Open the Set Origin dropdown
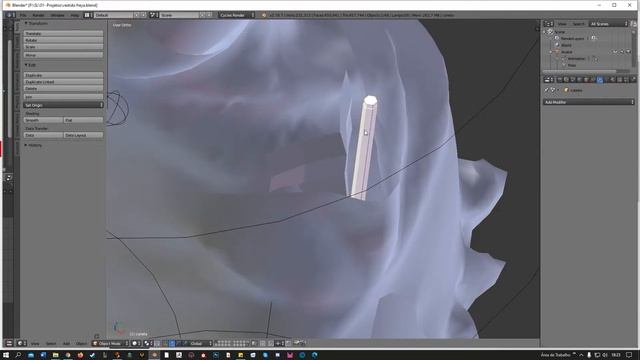This screenshot has height=360, width=640. [63, 105]
